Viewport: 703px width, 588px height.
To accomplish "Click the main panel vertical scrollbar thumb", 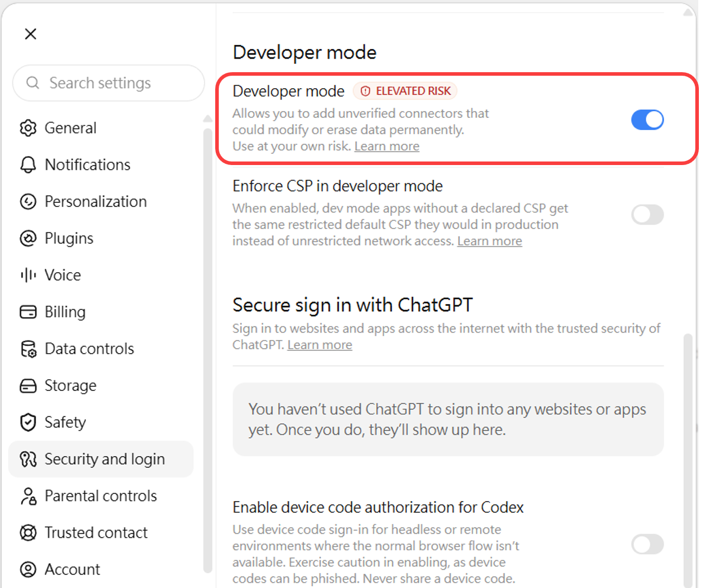I will 688,460.
